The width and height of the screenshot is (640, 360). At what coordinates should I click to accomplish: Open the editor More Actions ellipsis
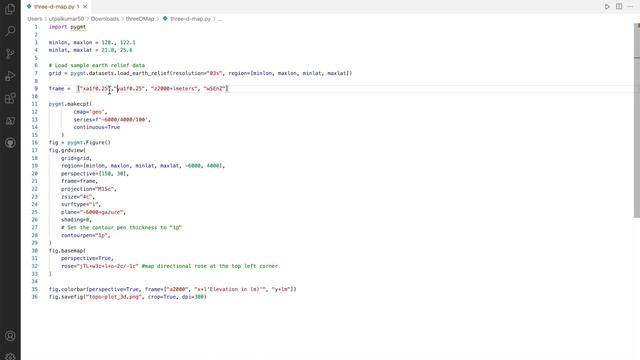point(631,7)
